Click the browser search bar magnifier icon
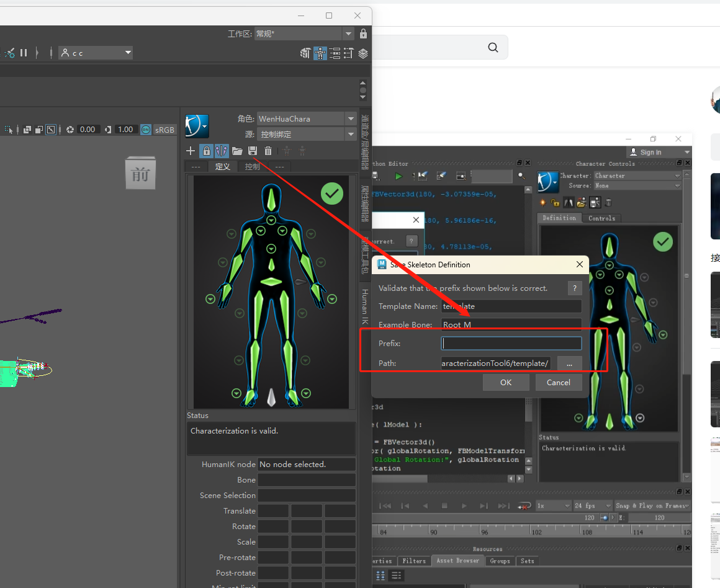Image resolution: width=720 pixels, height=588 pixels. [x=493, y=47]
